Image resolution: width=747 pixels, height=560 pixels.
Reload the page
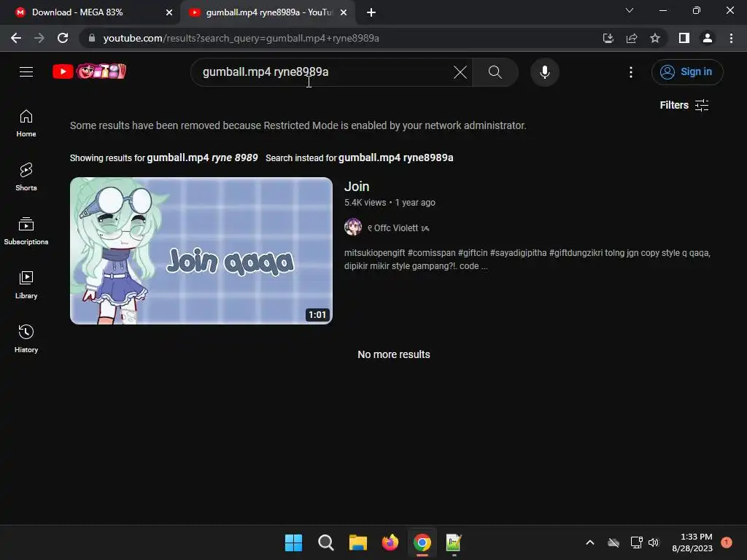coord(63,38)
